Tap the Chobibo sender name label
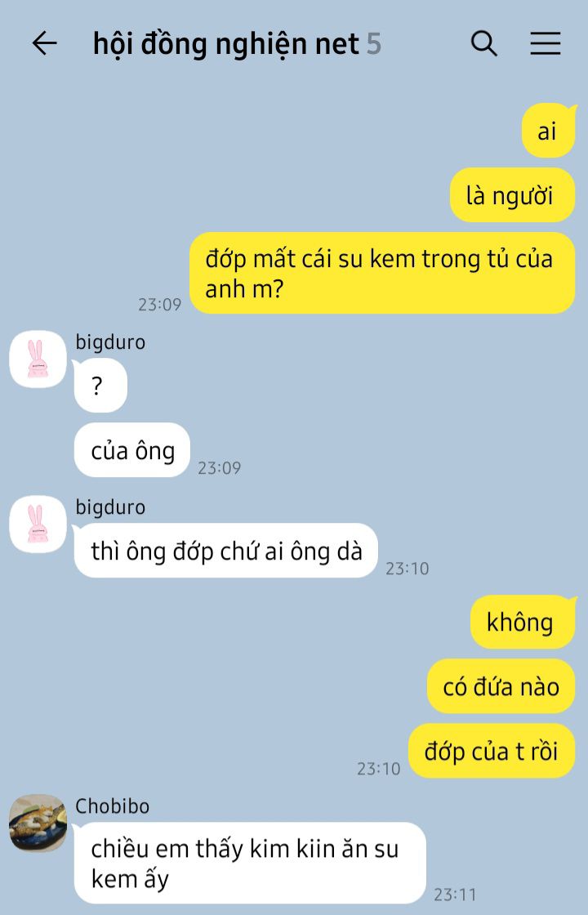 (x=112, y=806)
